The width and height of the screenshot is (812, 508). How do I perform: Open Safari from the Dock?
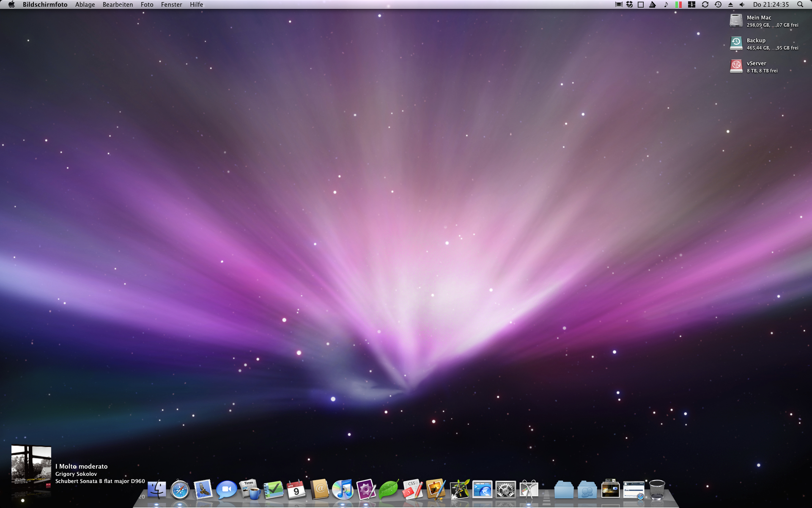coord(180,490)
